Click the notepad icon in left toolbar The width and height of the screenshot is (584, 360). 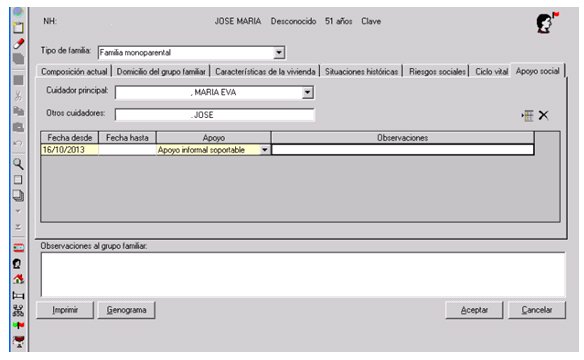click(x=18, y=28)
